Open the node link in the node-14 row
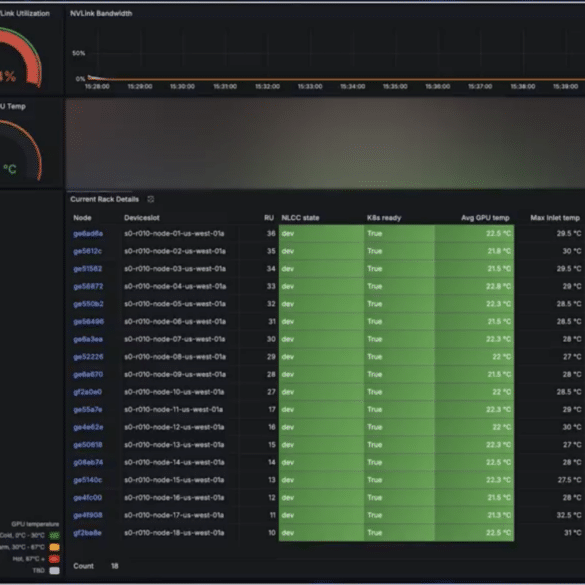 click(x=88, y=463)
